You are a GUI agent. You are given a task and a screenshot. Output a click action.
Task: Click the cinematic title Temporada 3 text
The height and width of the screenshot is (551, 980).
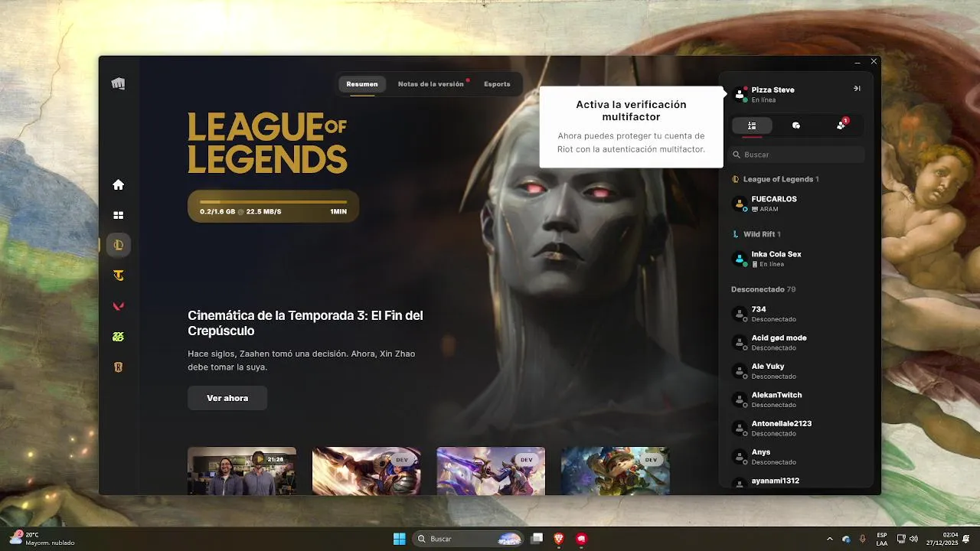pos(305,323)
